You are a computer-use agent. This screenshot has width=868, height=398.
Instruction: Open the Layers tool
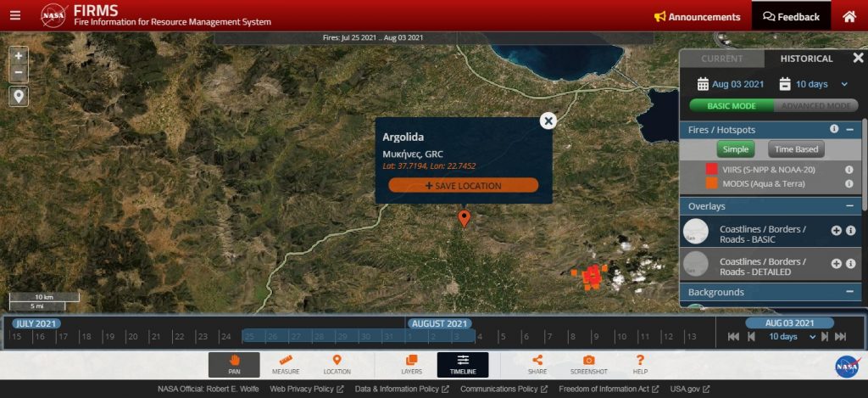pos(411,365)
